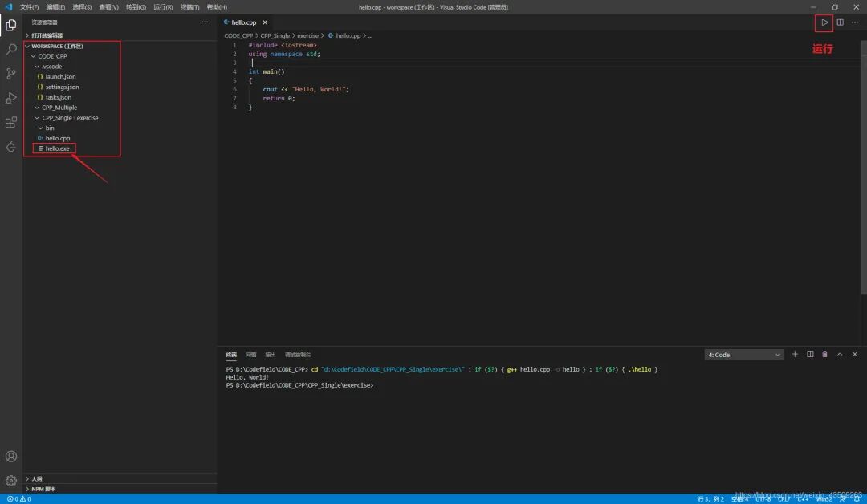
Task: Close the hello.cpp editor tab
Action: [265, 22]
